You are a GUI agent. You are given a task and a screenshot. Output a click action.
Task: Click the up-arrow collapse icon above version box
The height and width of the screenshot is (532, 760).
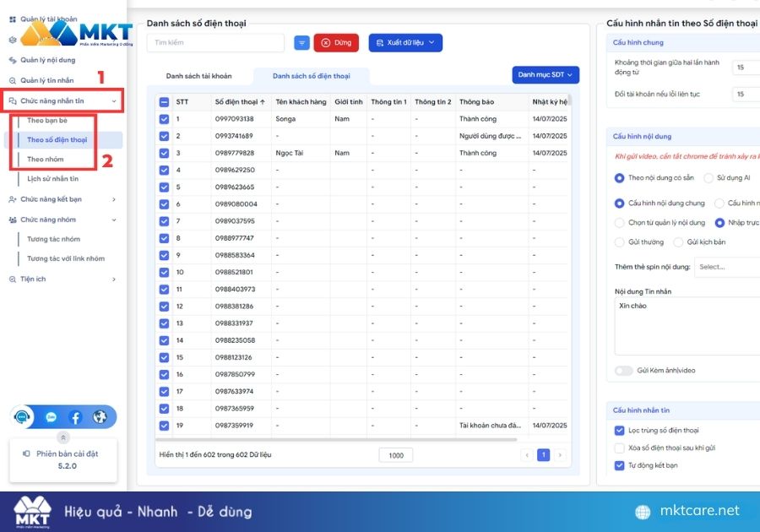coord(63,437)
